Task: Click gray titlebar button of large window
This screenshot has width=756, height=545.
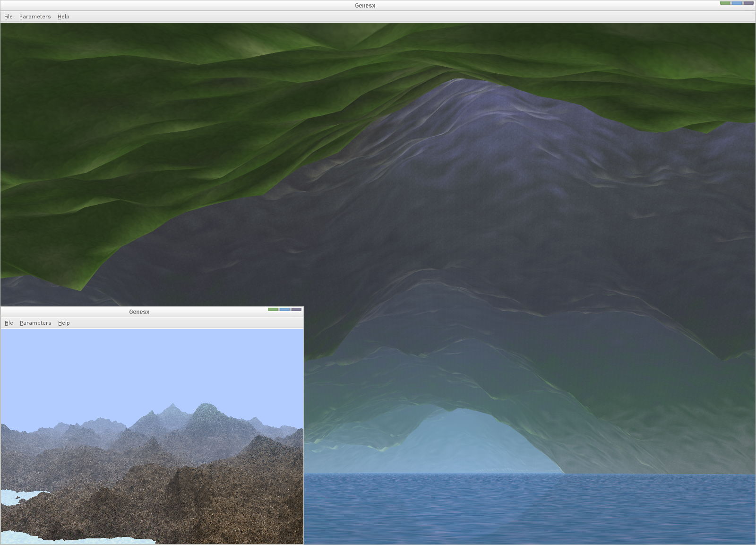Action: [748, 3]
